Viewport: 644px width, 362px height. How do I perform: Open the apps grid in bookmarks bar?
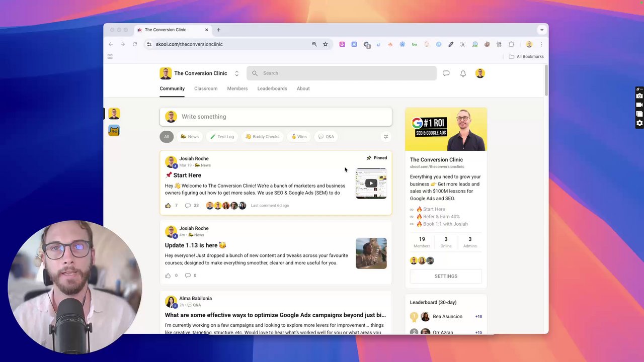pos(110,57)
